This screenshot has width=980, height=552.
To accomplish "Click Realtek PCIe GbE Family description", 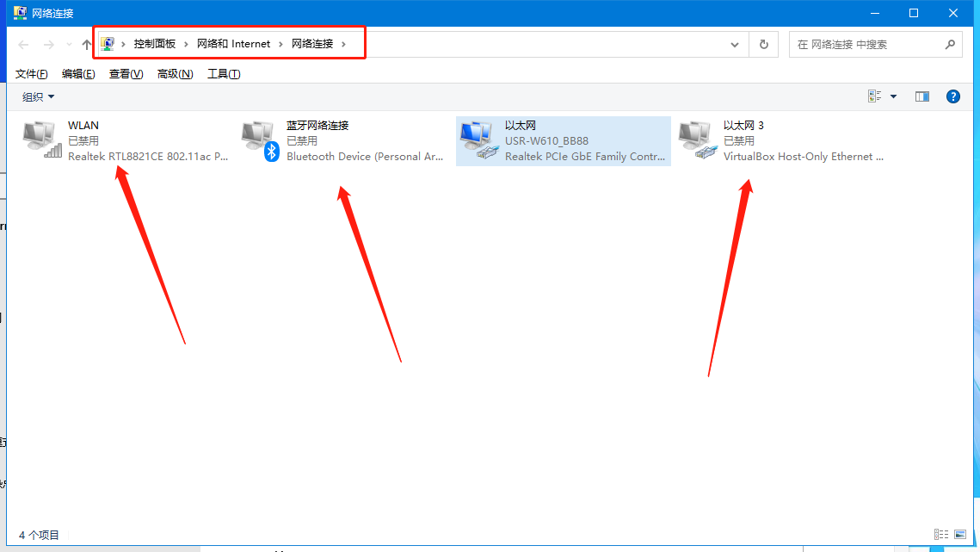I will 584,157.
